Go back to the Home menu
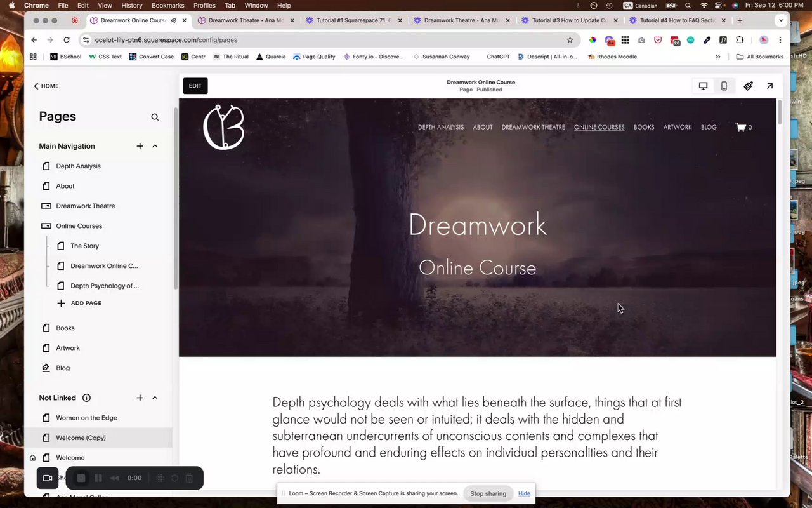Screen dimensions: 812x508 (x=46, y=86)
